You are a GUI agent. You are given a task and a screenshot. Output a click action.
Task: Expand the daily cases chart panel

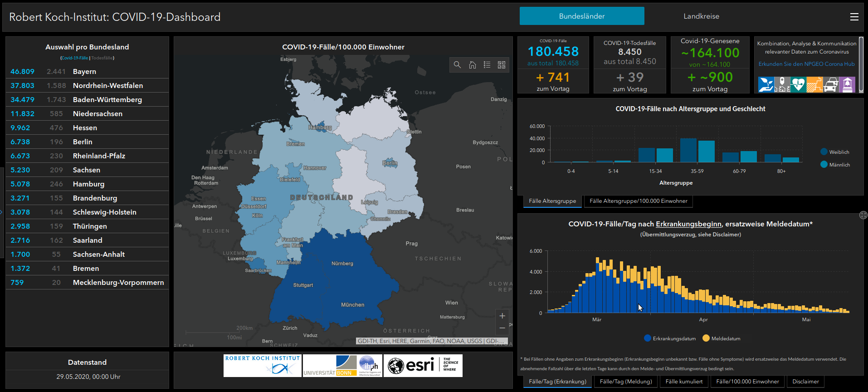[863, 215]
